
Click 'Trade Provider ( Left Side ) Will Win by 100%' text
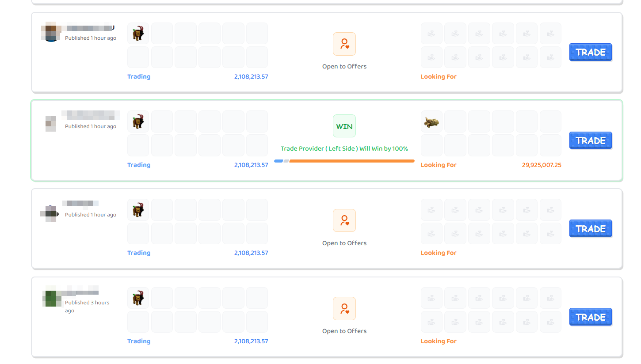(x=344, y=149)
